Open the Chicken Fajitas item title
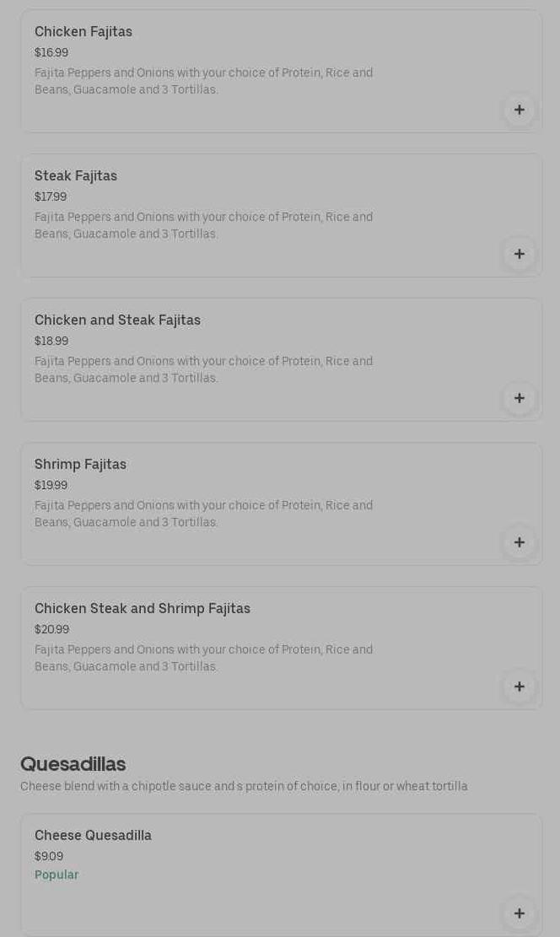Screen dimensions: 560x937 pos(83,32)
